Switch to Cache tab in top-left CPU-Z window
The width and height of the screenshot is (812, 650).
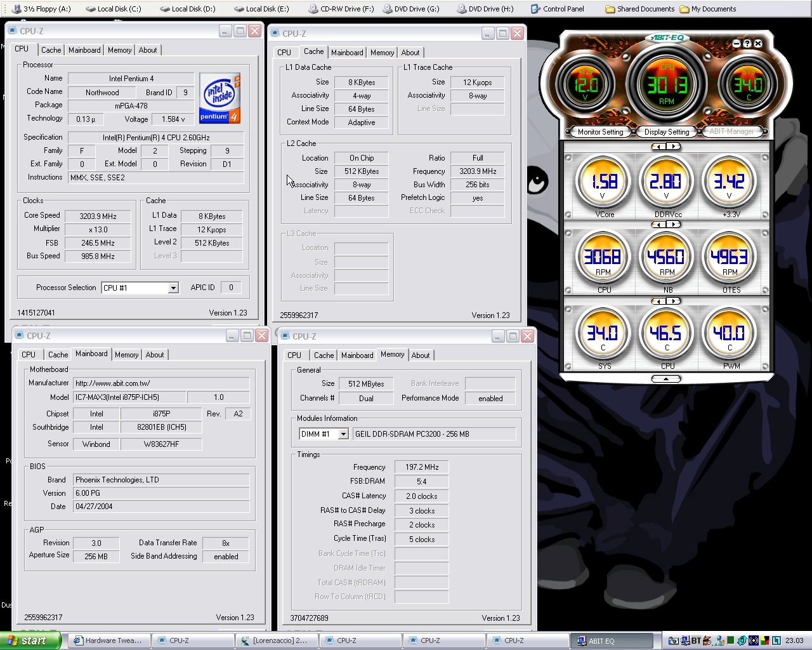click(x=51, y=50)
